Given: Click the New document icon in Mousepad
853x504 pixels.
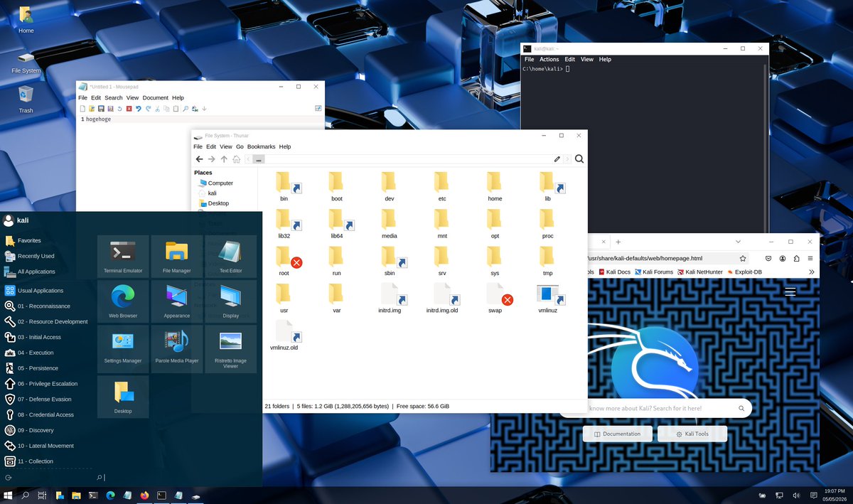Looking at the screenshot, I should (x=82, y=109).
